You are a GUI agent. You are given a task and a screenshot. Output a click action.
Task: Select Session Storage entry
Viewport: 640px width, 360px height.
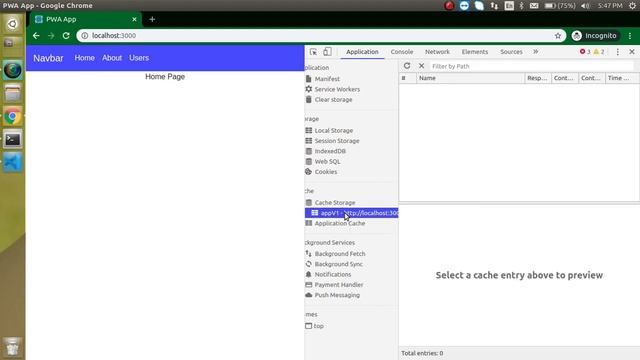tap(337, 141)
